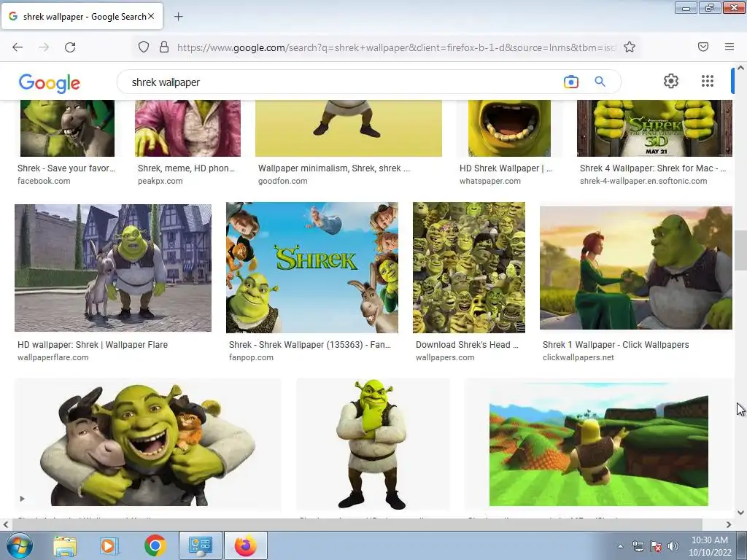This screenshot has height=560, width=747.
Task: Open the Shrek and Donkey facebook.com thumbnail
Action: tap(67, 128)
